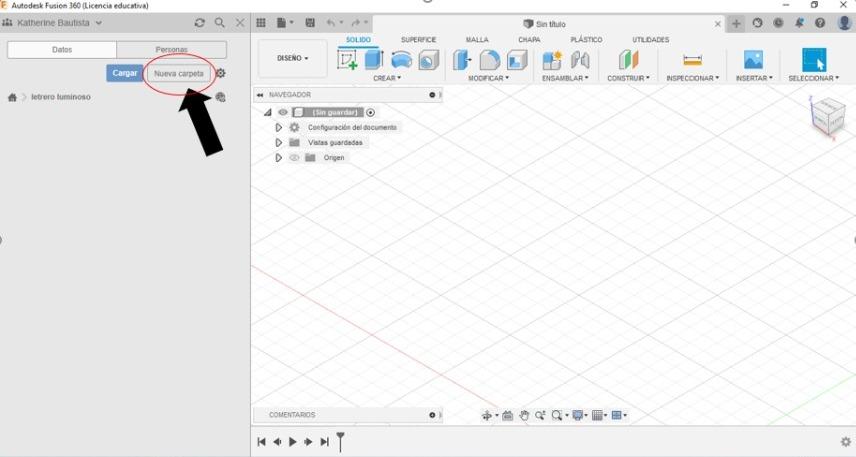The image size is (856, 457).
Task: Switch to the UTILIDADES tab
Action: click(650, 40)
